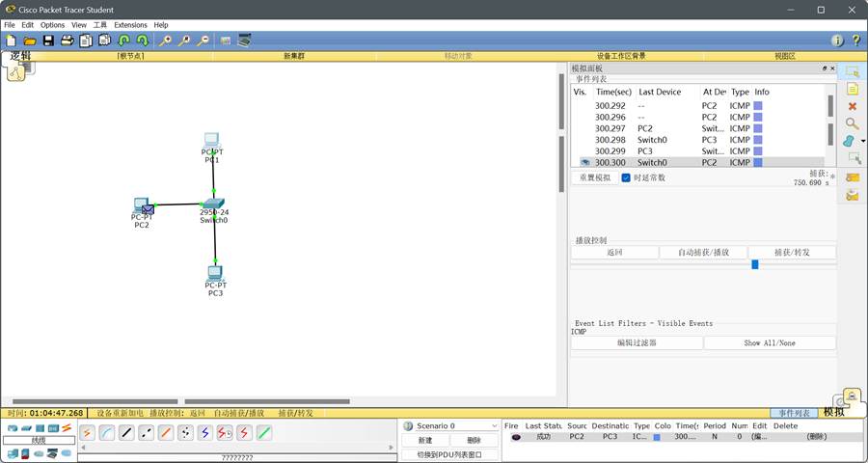Switch to the 模拟 simulation mode tab
The height and width of the screenshot is (463, 868).
[833, 413]
